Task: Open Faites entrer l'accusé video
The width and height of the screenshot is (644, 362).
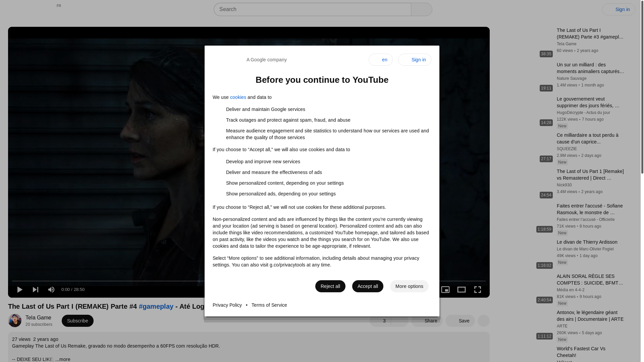Action: tap(590, 209)
